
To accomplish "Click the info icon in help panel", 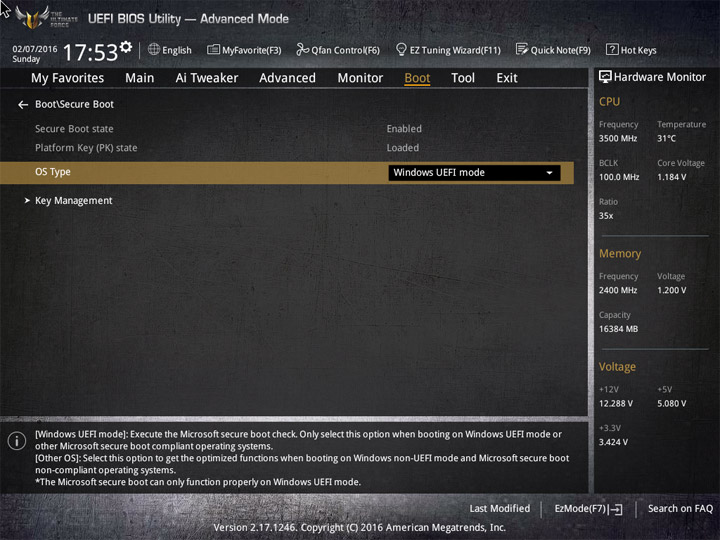I will pos(17,441).
